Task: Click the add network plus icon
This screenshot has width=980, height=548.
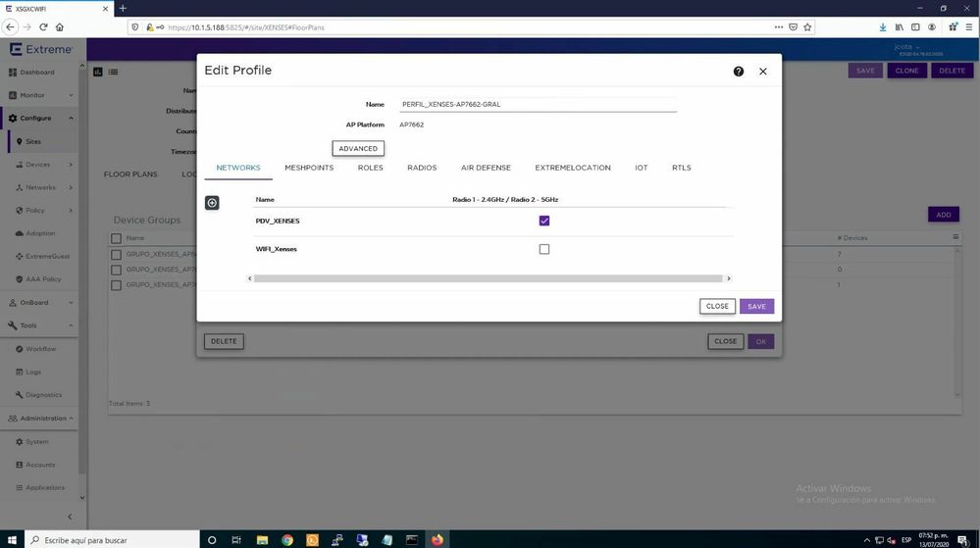Action: pos(212,203)
